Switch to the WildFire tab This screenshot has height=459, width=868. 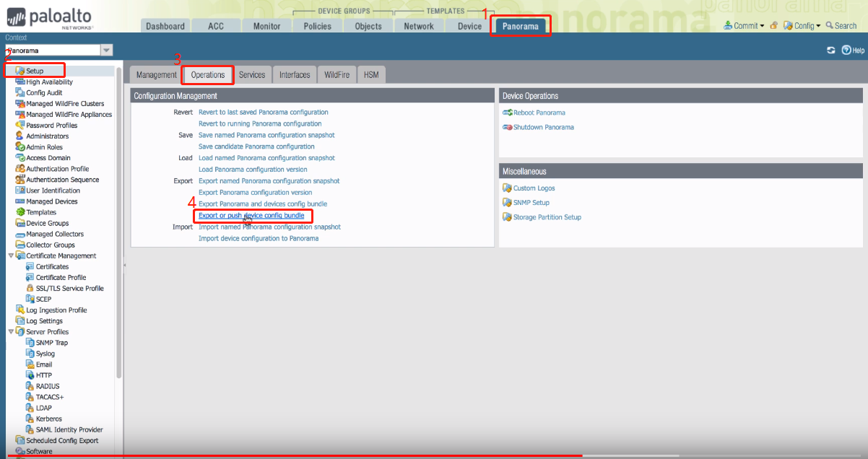click(x=337, y=75)
